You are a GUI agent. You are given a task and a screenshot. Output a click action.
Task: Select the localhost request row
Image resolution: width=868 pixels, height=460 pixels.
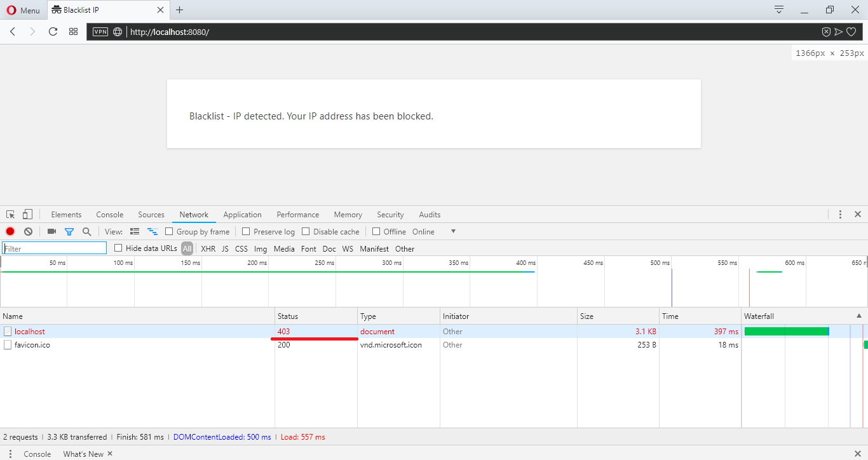tap(433, 331)
